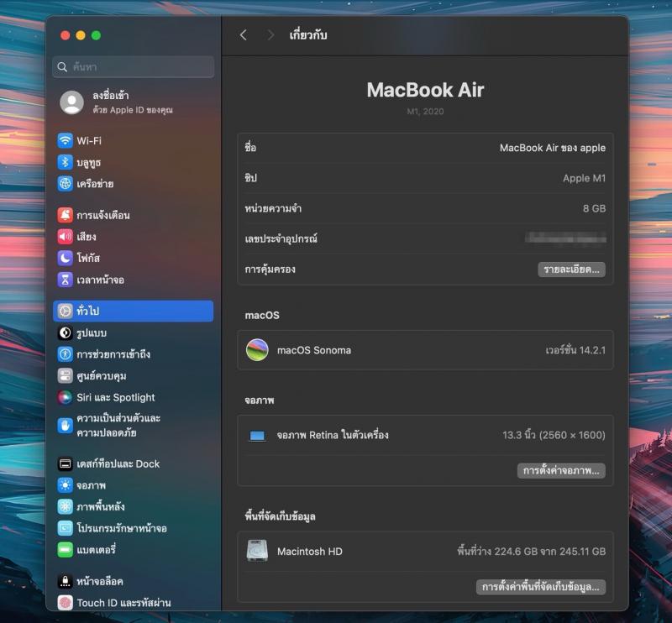Select the Network globe icon (เครือข่าย)
This screenshot has height=623, width=672.
coord(66,184)
